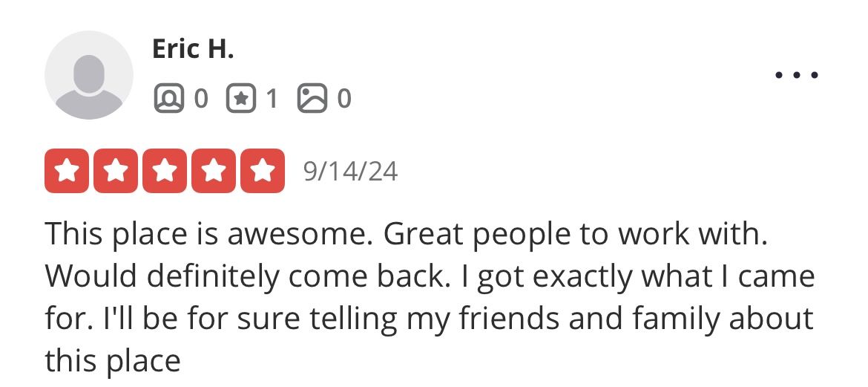This screenshot has width=868, height=387.
Task: Click the review date 9/14/24
Action: click(350, 172)
